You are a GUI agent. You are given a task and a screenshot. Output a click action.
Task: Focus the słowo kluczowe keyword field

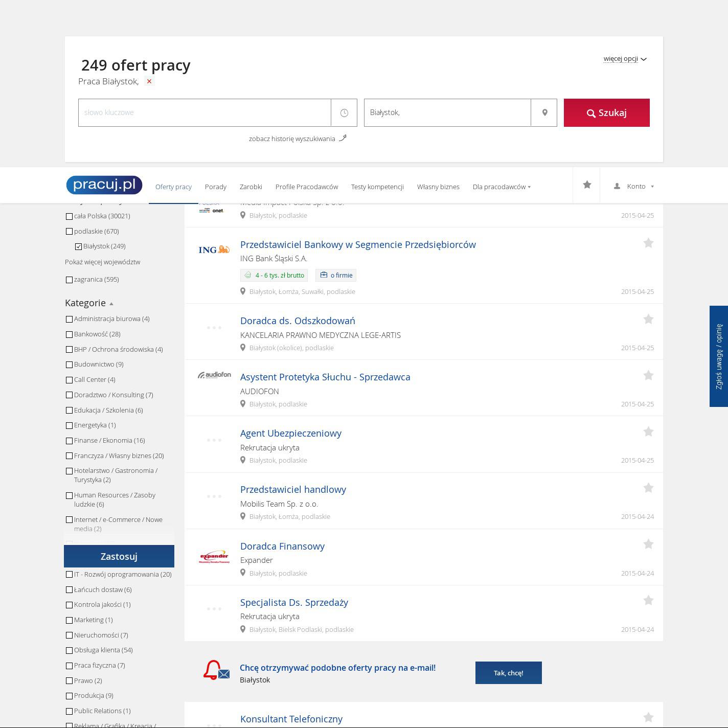[204, 112]
